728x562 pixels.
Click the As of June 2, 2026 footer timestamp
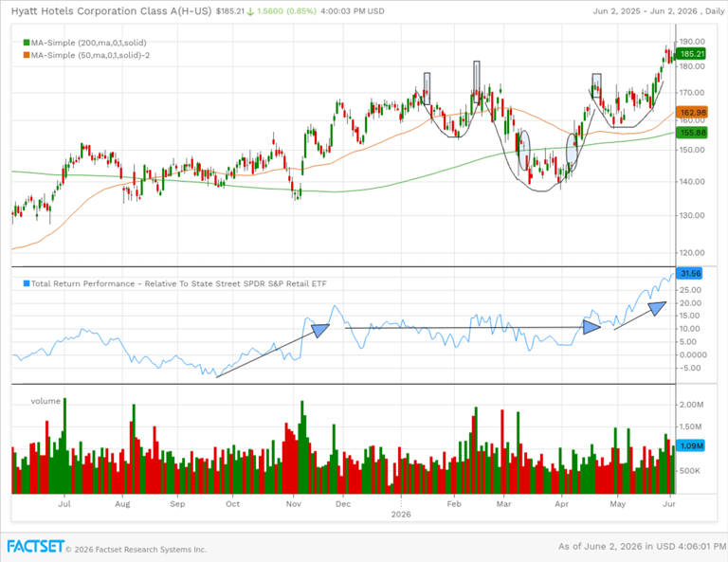(x=641, y=547)
